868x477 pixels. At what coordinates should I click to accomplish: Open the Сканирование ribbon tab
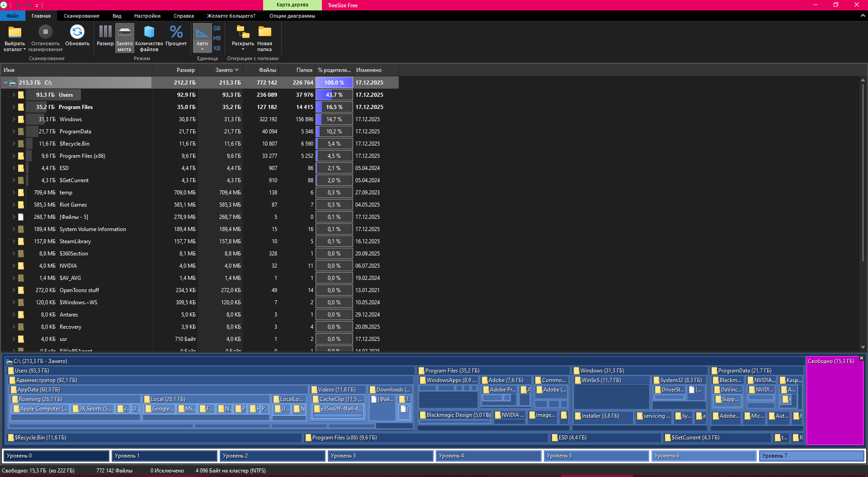pyautogui.click(x=81, y=16)
